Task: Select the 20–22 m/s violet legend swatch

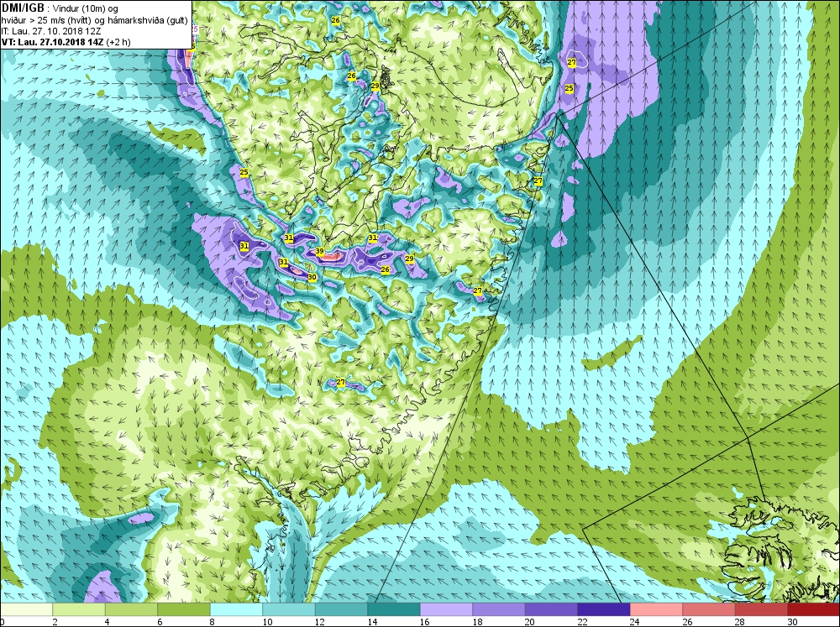Action: 551,609
